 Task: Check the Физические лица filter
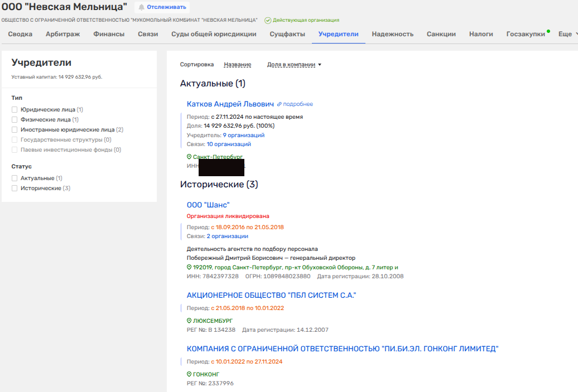(x=15, y=119)
